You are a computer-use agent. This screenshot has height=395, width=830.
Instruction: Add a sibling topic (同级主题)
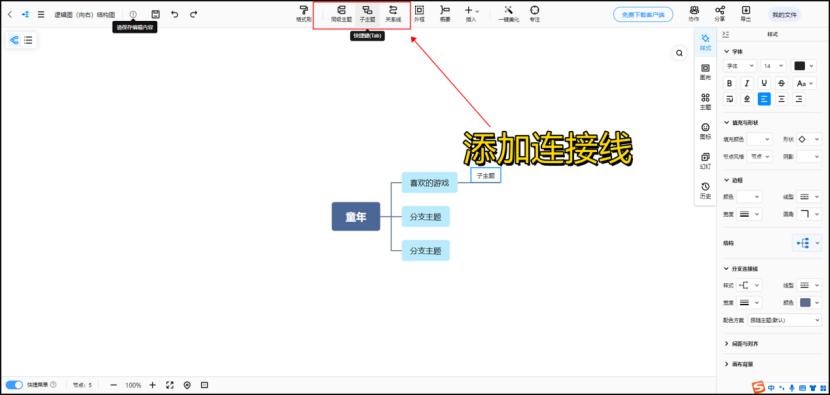coord(341,14)
